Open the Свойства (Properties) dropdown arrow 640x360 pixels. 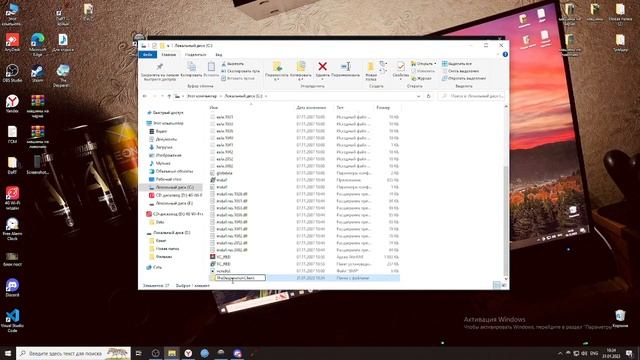(400, 79)
